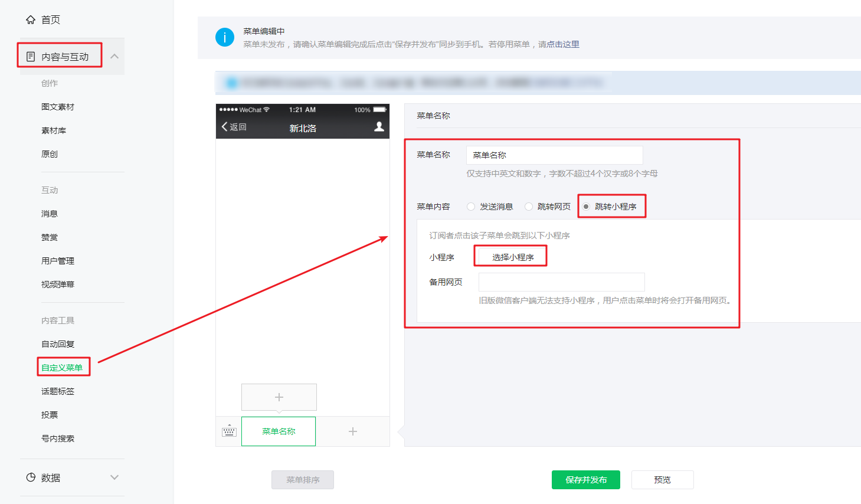Select the 发送消息 radio option
This screenshot has width=861, height=504.
(471, 207)
